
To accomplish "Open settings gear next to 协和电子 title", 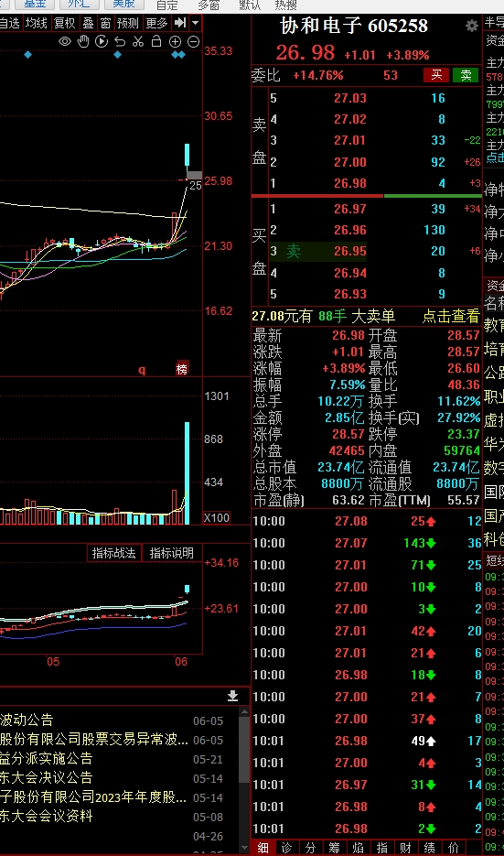I will (x=472, y=26).
